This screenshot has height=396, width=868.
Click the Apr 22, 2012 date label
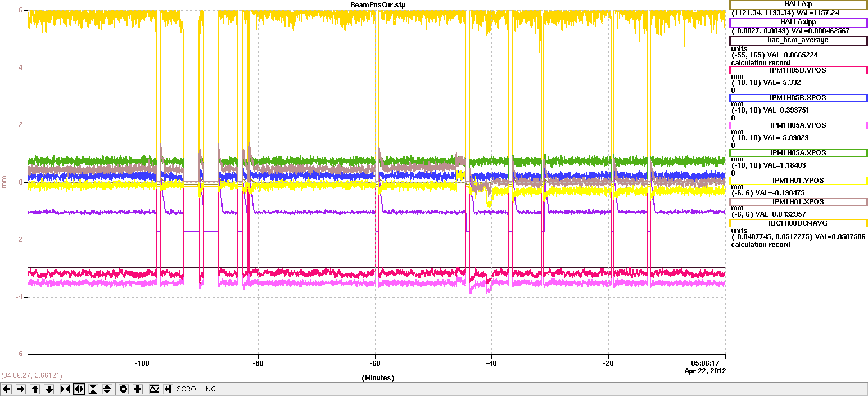point(705,371)
